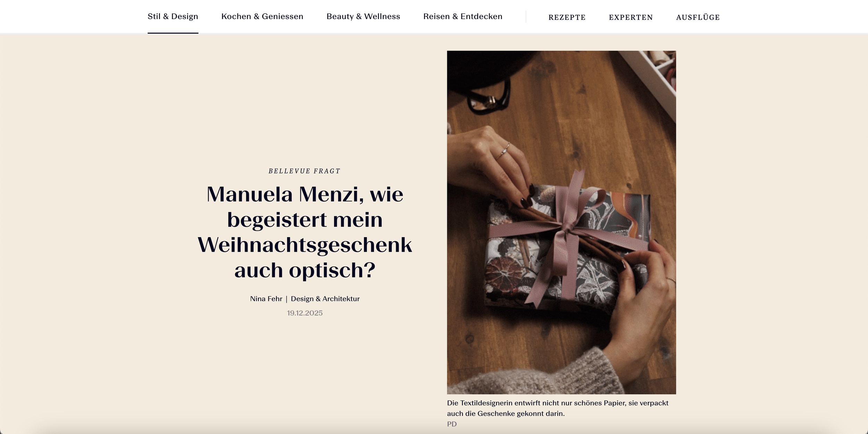Open the Design & Architektur category

325,299
